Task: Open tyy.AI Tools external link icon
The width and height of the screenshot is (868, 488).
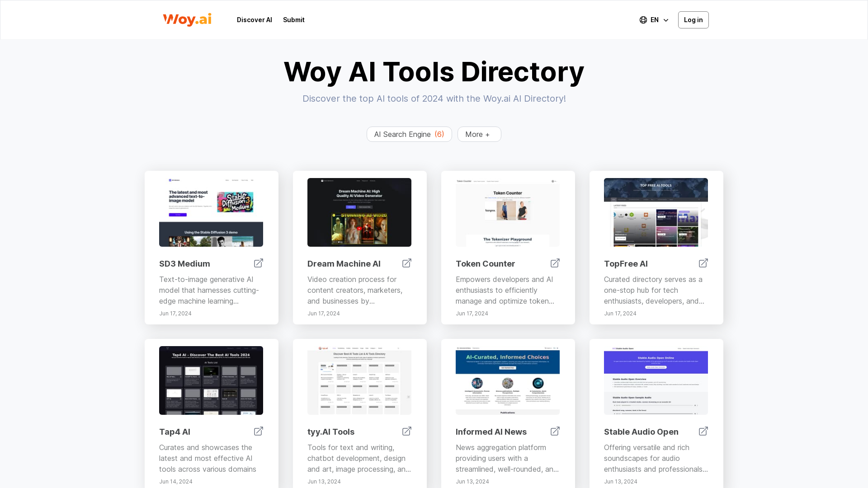Action: [x=406, y=431]
